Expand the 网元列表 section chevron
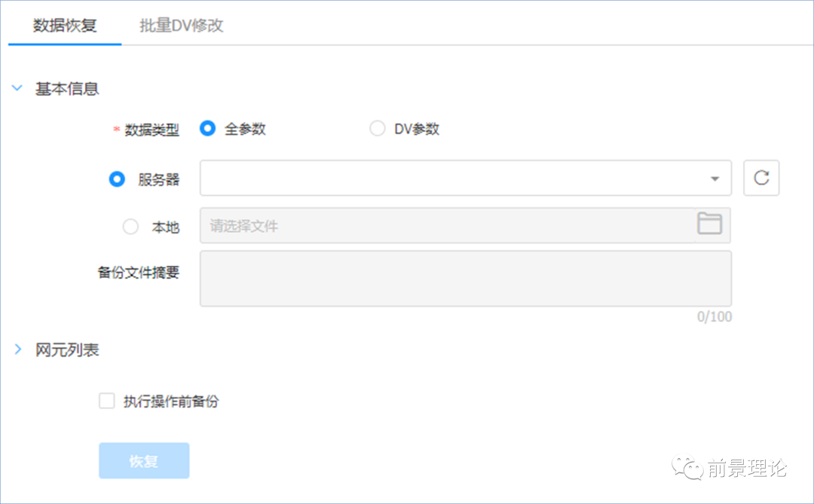 tap(17, 350)
